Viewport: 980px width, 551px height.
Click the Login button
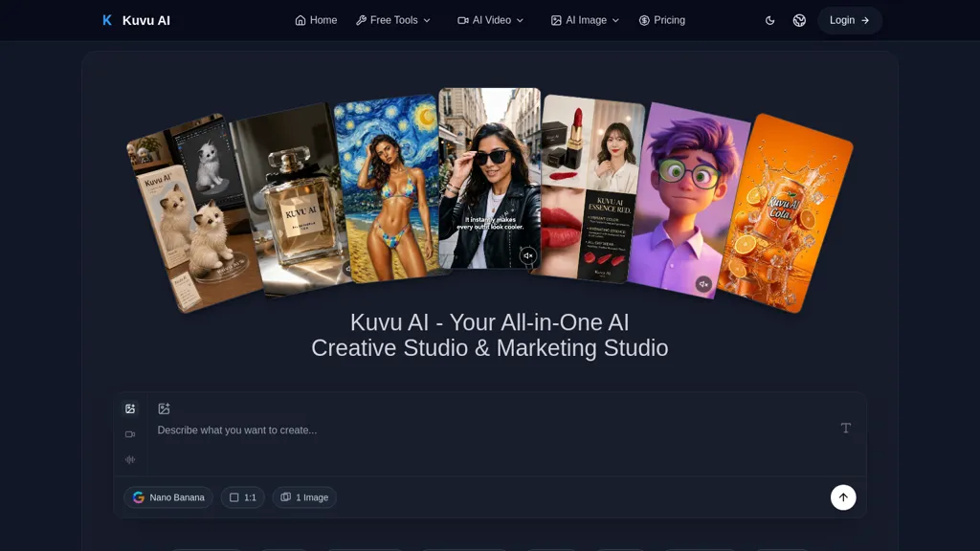pos(850,20)
